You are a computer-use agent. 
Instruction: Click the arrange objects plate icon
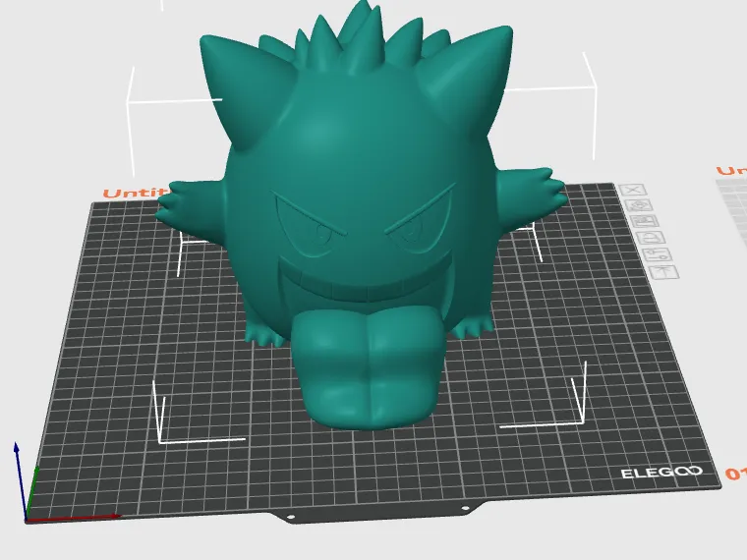pyautogui.click(x=646, y=221)
